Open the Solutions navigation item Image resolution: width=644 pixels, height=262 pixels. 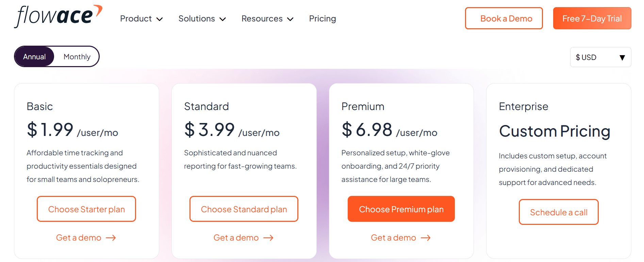[x=197, y=19]
